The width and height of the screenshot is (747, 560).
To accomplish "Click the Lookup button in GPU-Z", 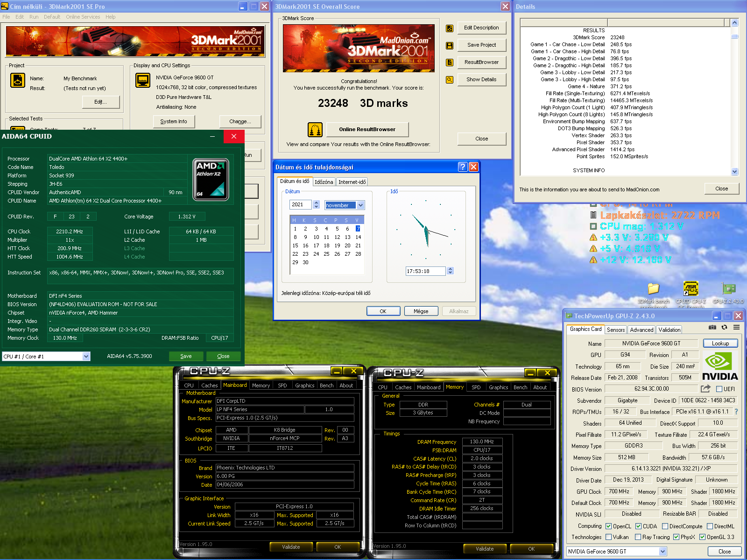I will (x=720, y=343).
